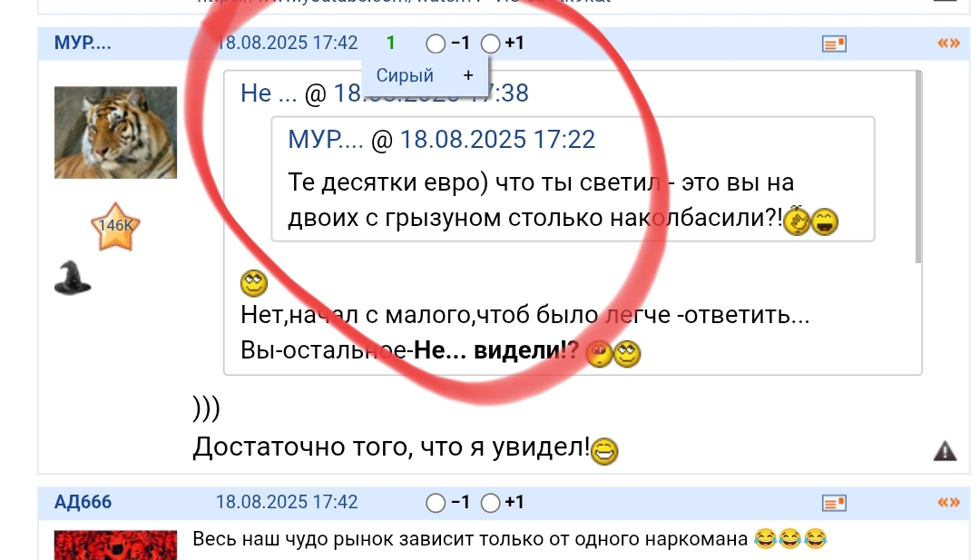The width and height of the screenshot is (980, 560).
Task: Click the green rating count 1
Action: (390, 43)
